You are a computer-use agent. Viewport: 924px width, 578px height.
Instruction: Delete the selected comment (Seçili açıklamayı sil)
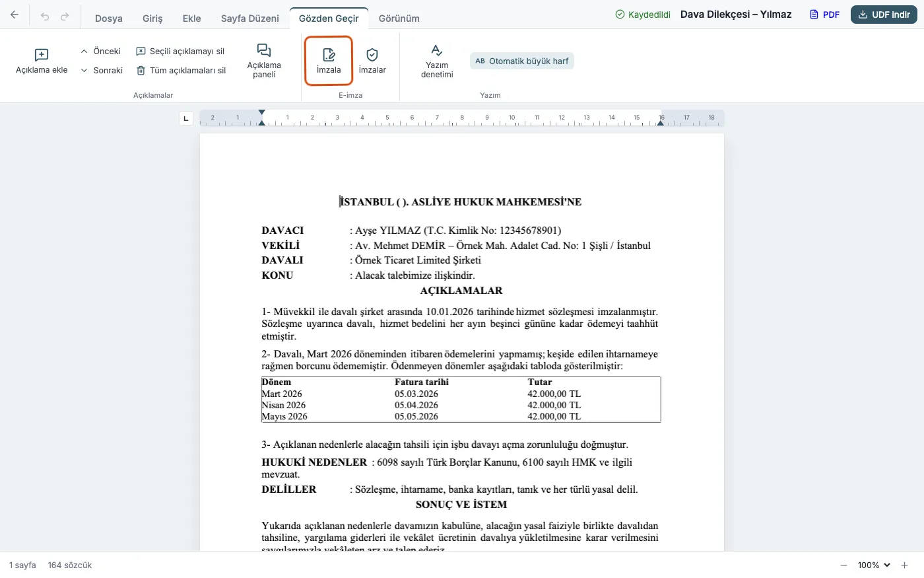180,51
